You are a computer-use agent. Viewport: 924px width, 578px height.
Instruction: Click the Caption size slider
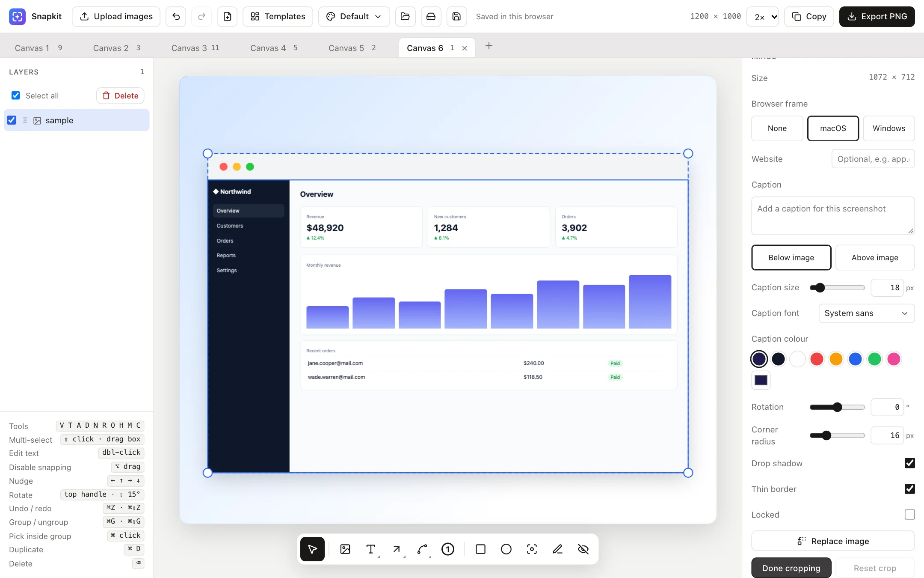(x=837, y=288)
